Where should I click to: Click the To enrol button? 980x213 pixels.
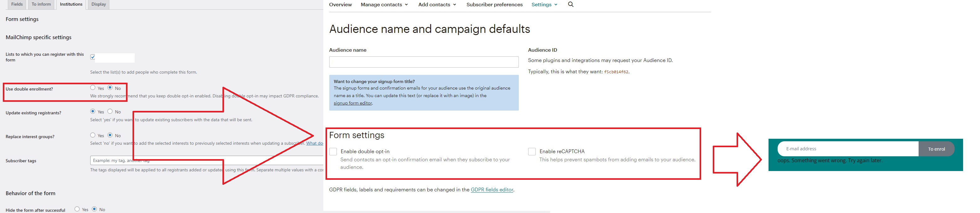tap(936, 149)
